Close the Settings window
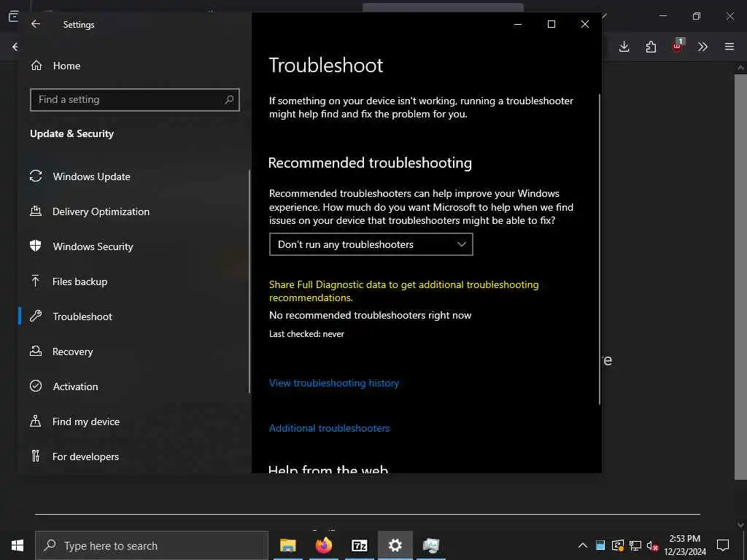Image resolution: width=747 pixels, height=560 pixels. click(585, 24)
